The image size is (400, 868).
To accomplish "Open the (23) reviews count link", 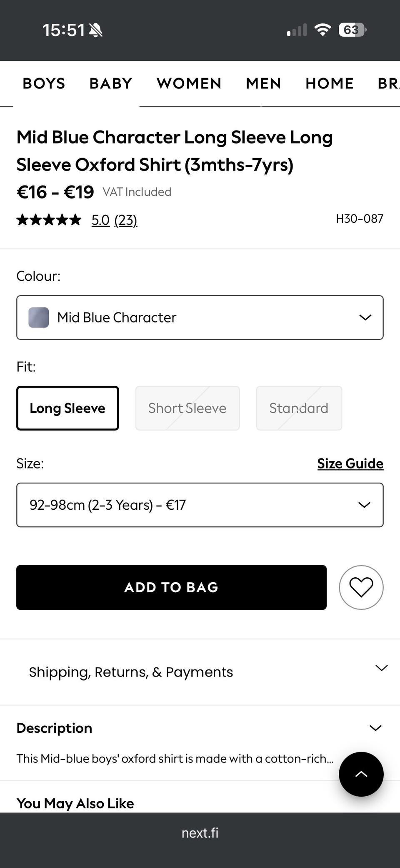I will (x=126, y=220).
